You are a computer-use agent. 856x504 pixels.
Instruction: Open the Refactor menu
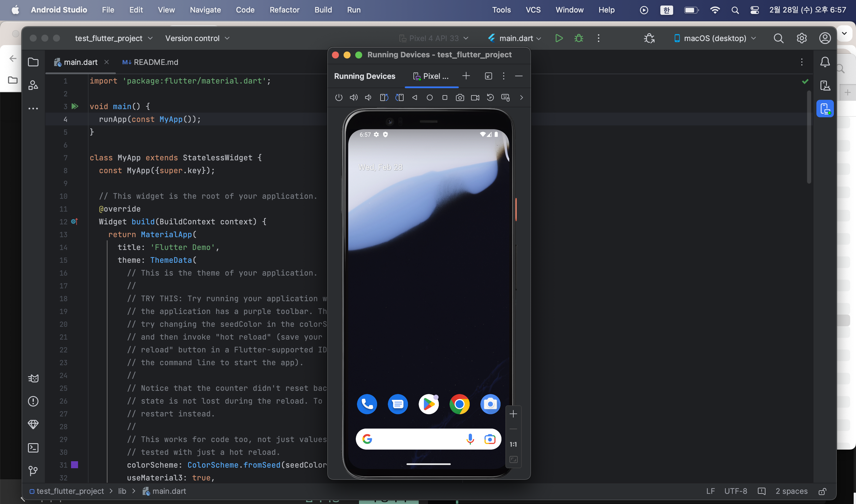pos(284,10)
